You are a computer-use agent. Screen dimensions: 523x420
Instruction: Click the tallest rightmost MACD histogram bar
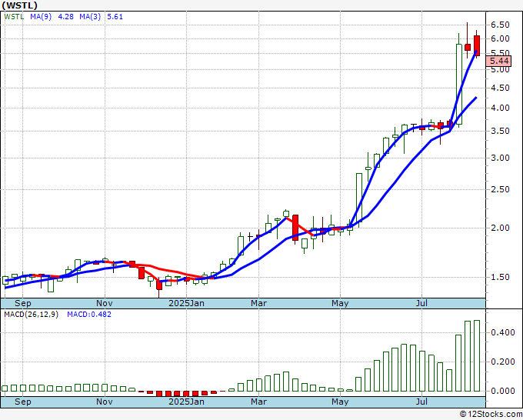[x=477, y=355]
